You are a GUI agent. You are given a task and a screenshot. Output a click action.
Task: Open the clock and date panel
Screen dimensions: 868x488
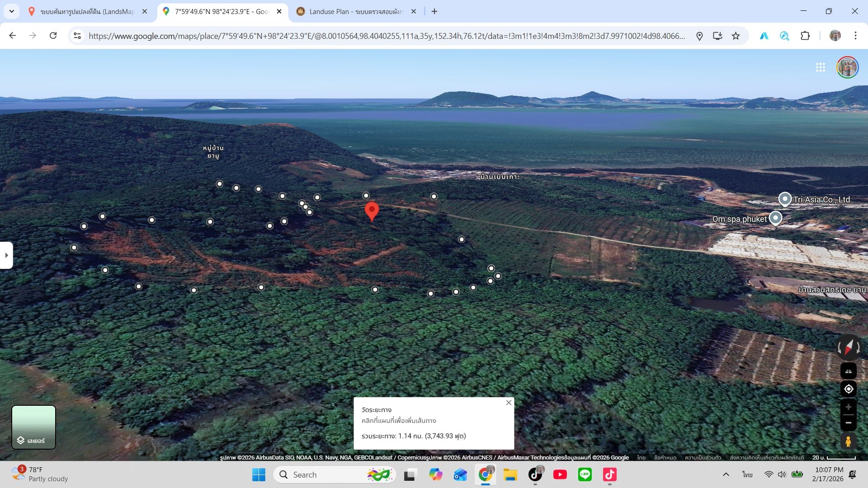click(x=828, y=474)
